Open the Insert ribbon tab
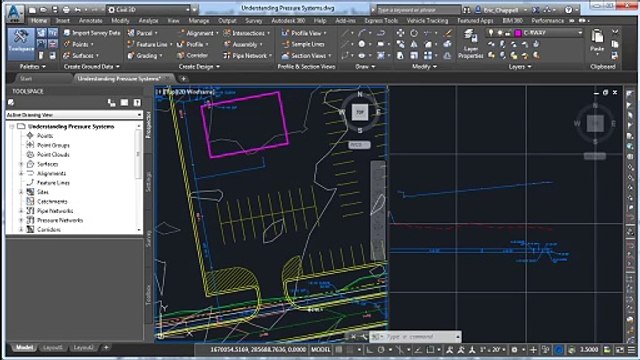The width and height of the screenshot is (640, 360). pyautogui.click(x=62, y=20)
